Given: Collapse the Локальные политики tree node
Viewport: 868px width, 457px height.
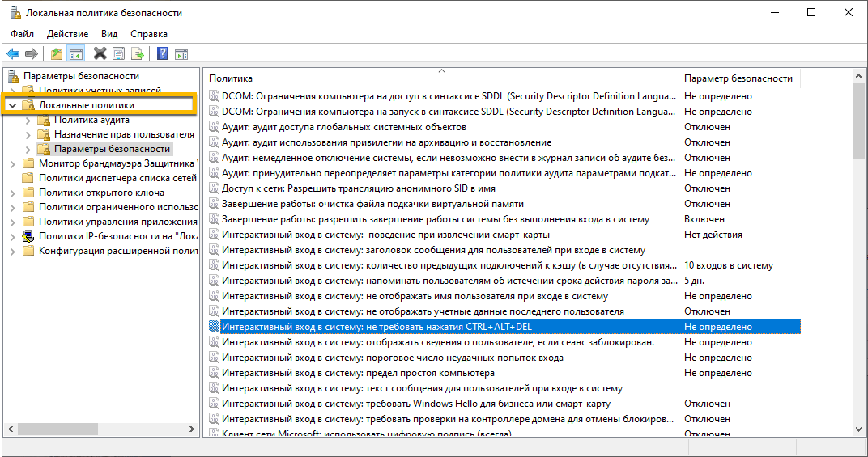Looking at the screenshot, I should [12, 105].
